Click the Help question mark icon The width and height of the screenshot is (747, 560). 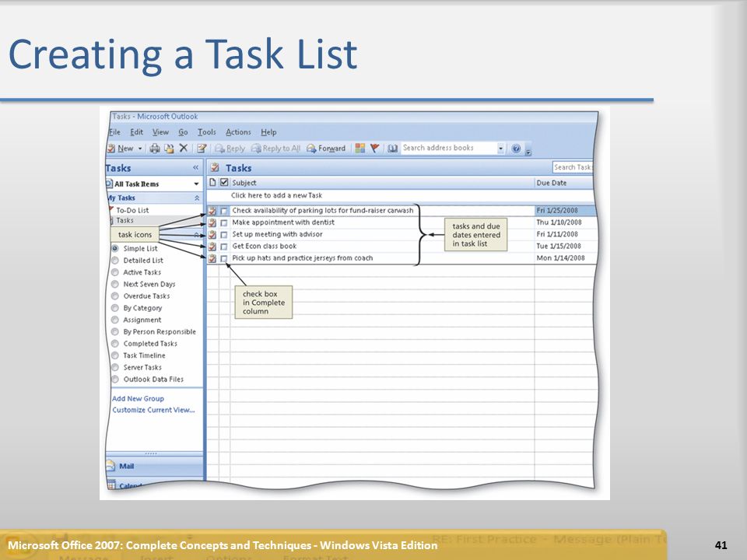516,149
